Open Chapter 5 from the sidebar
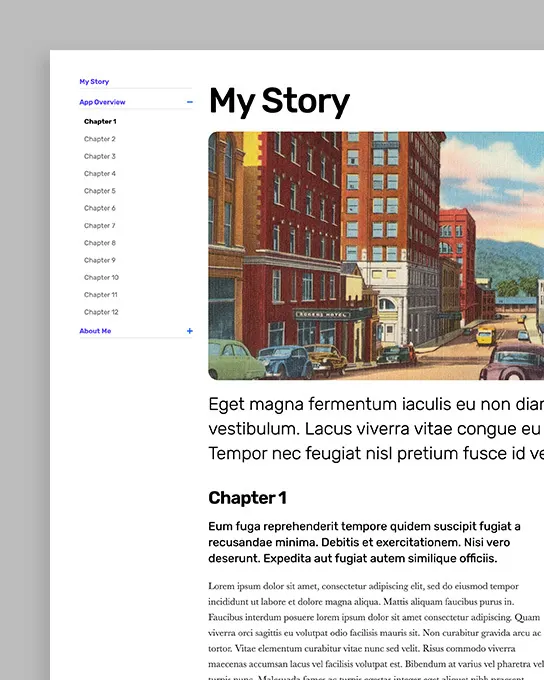Screen dimensions: 544x680 [x=100, y=191]
